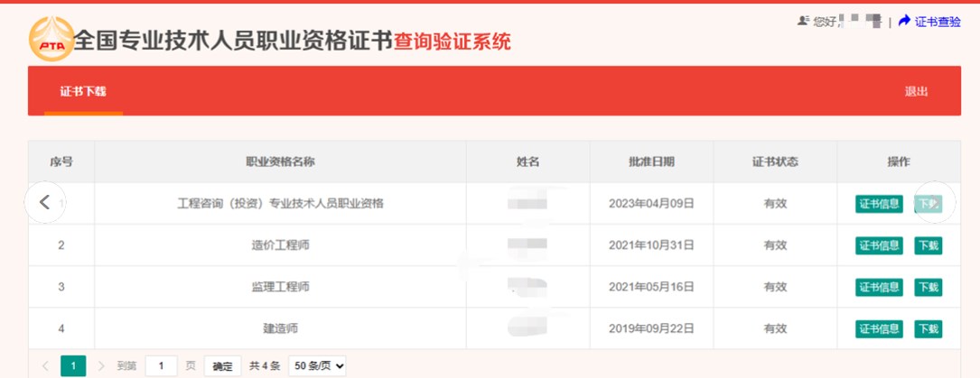Go to previous page using pagination arrow
Viewport: 980px width, 378px height.
45,366
